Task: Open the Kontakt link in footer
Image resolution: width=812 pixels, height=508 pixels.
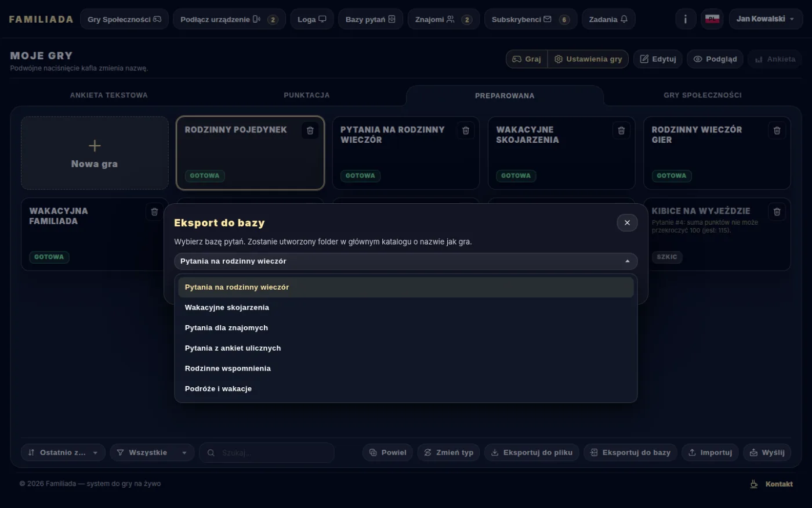Action: (x=779, y=484)
